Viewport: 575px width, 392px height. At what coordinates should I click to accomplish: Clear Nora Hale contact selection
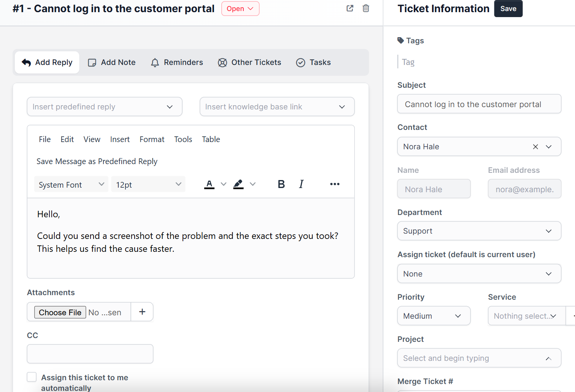pyautogui.click(x=535, y=147)
